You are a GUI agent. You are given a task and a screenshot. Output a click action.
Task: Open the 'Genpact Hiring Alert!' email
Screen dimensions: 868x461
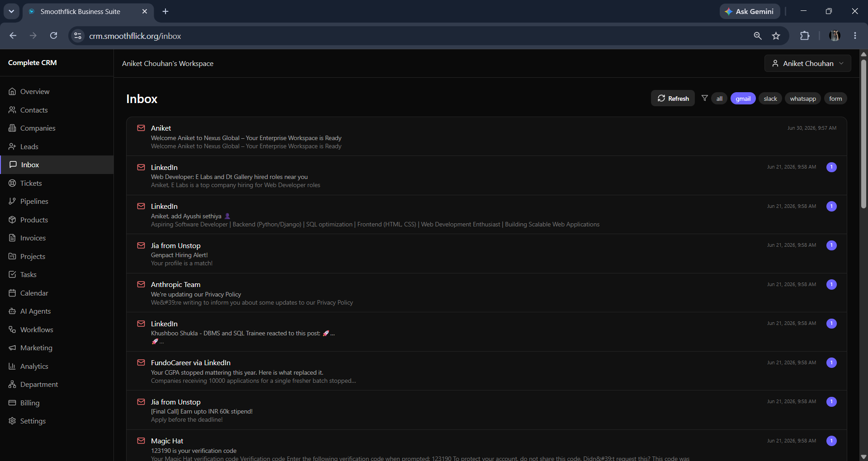pyautogui.click(x=486, y=254)
